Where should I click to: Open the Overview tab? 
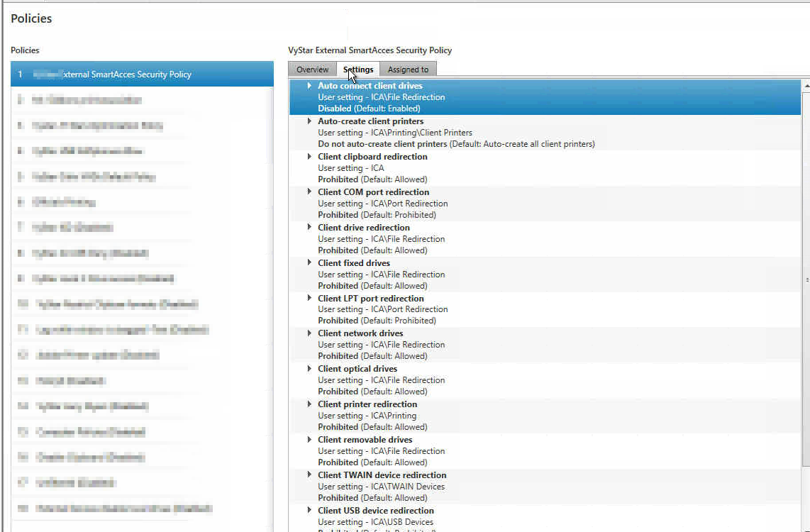[x=312, y=70]
